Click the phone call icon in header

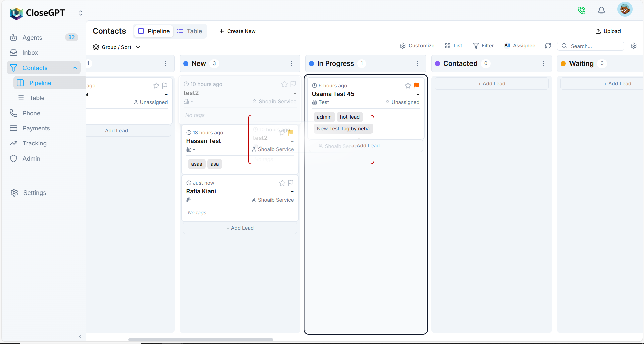tap(581, 11)
